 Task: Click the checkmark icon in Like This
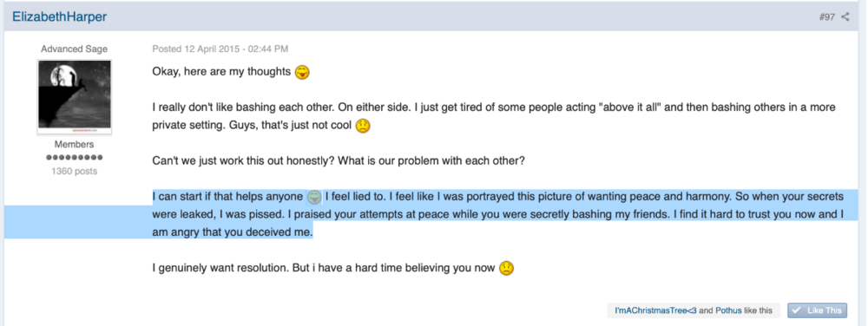[797, 310]
